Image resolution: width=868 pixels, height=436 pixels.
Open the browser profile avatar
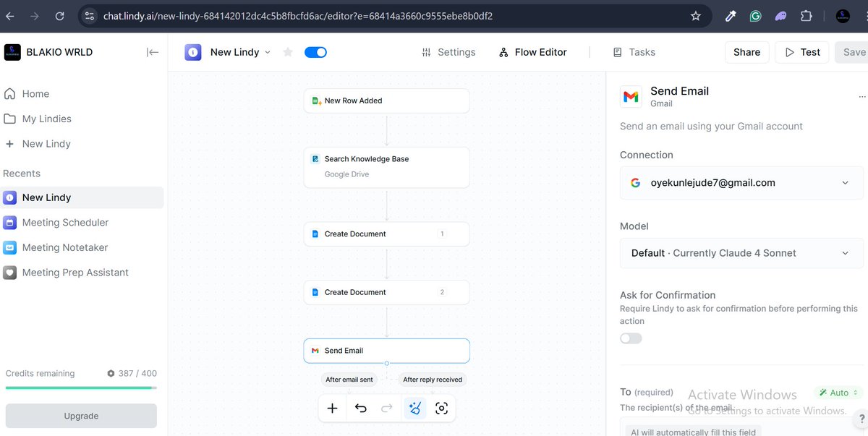[x=843, y=16]
